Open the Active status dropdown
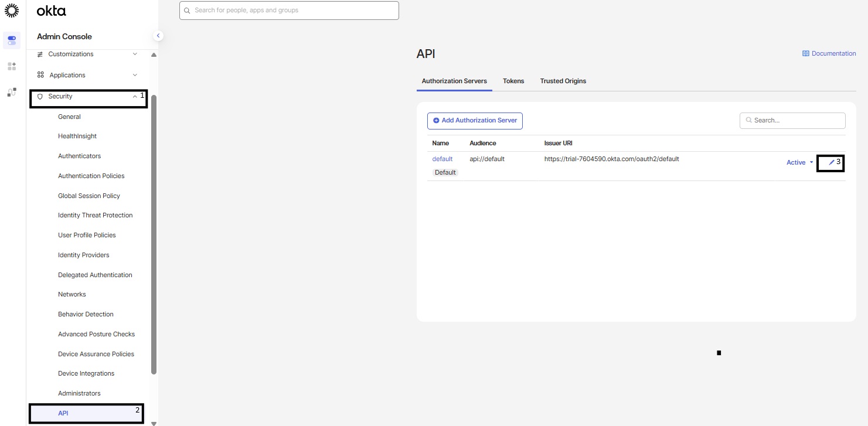Viewport: 868px width, 426px height. pos(800,162)
